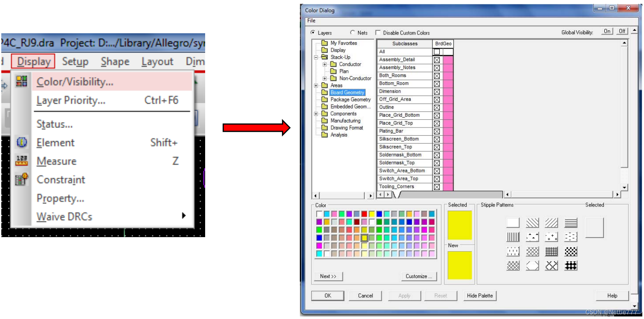Open the Display menu
This screenshot has height=319, width=644.
33,62
